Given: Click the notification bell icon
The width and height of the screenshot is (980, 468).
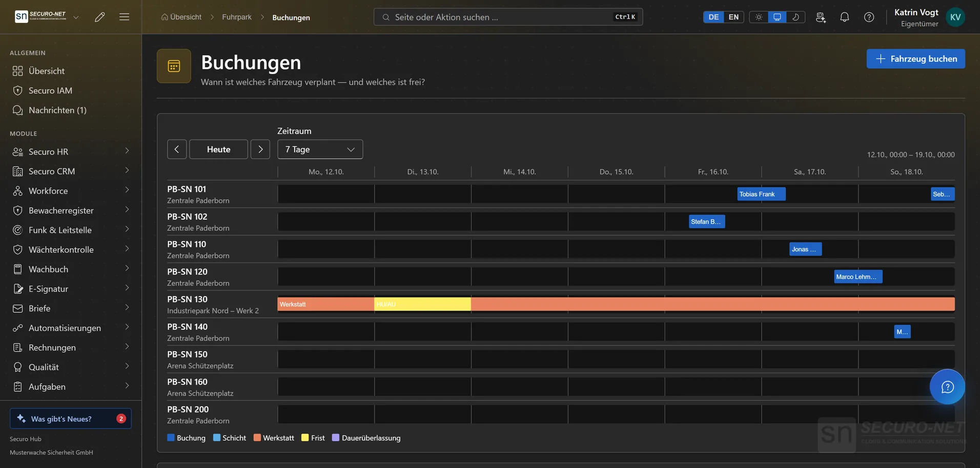Looking at the screenshot, I should [x=844, y=17].
